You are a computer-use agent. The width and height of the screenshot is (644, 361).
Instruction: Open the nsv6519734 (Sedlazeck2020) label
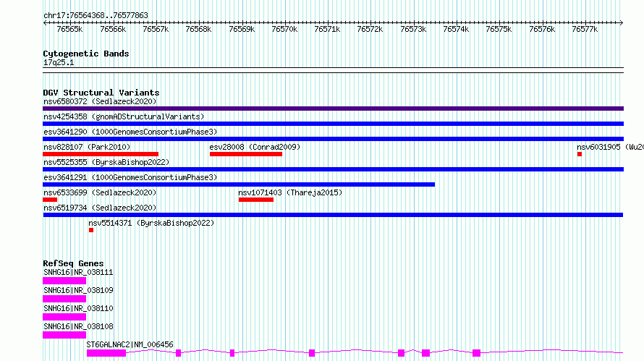click(x=100, y=208)
